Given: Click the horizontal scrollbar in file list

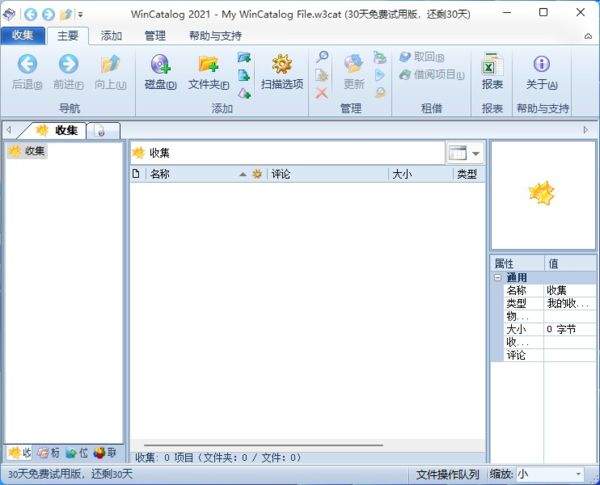Looking at the screenshot, I should (263, 445).
